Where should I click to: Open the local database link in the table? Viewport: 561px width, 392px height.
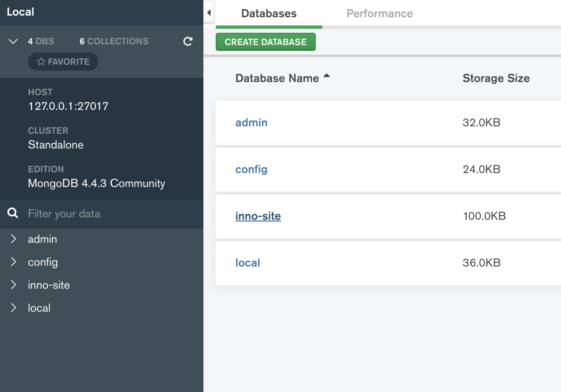pyautogui.click(x=248, y=263)
